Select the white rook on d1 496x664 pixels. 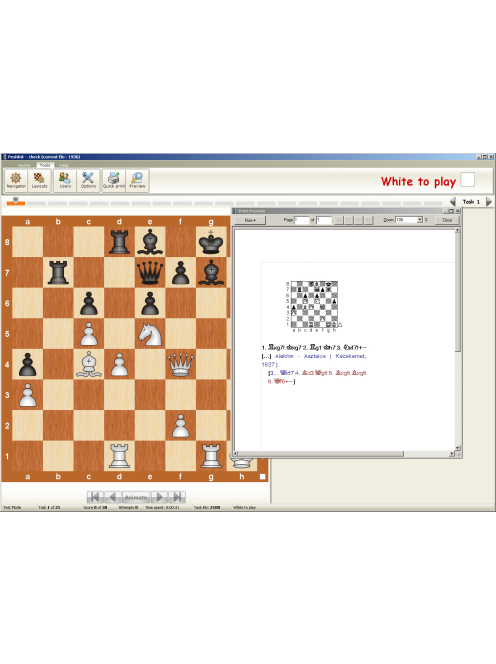(x=119, y=456)
